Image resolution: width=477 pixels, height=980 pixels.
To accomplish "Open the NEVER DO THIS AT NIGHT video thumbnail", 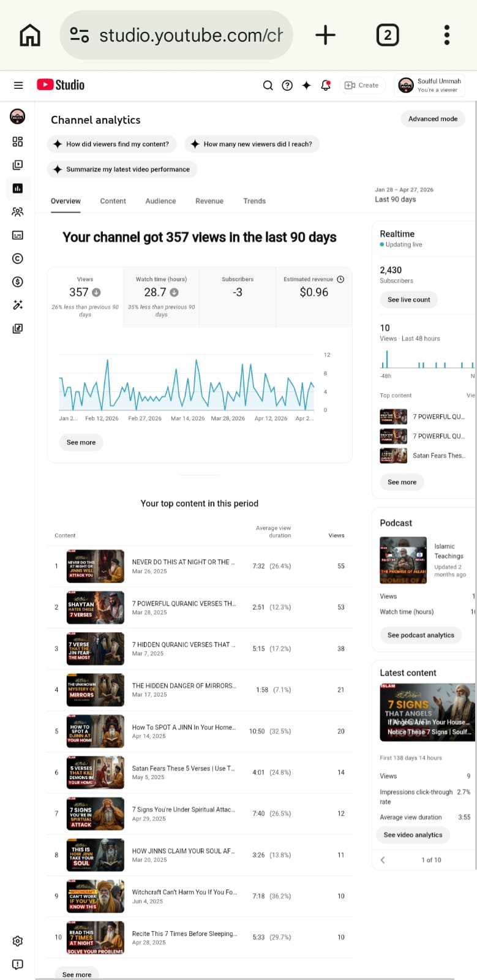I will [x=96, y=566].
